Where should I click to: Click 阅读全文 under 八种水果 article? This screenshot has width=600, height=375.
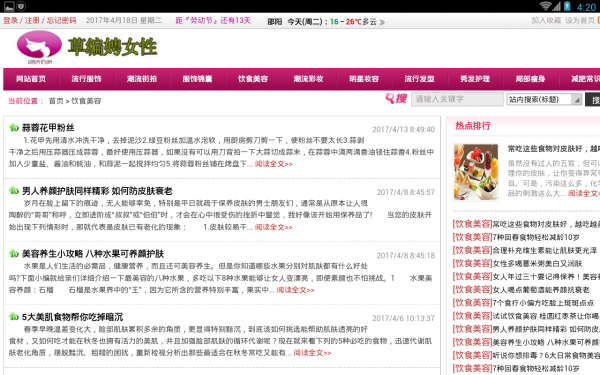(295, 290)
